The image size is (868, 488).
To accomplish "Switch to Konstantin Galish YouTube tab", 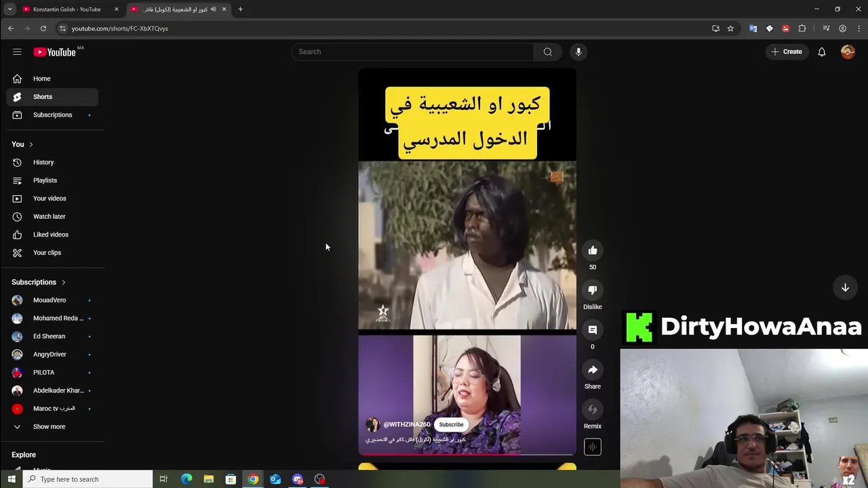I will (66, 9).
